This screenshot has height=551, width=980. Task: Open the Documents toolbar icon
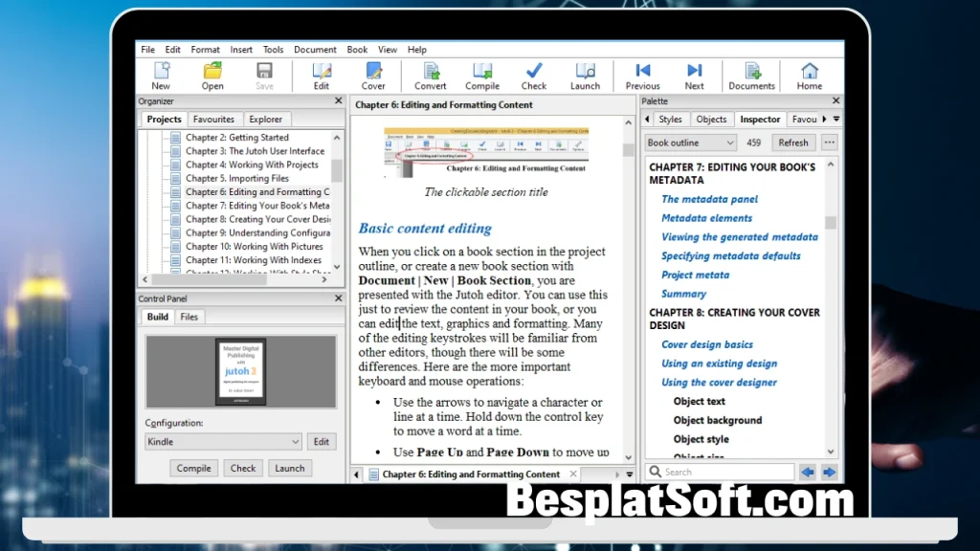[751, 76]
